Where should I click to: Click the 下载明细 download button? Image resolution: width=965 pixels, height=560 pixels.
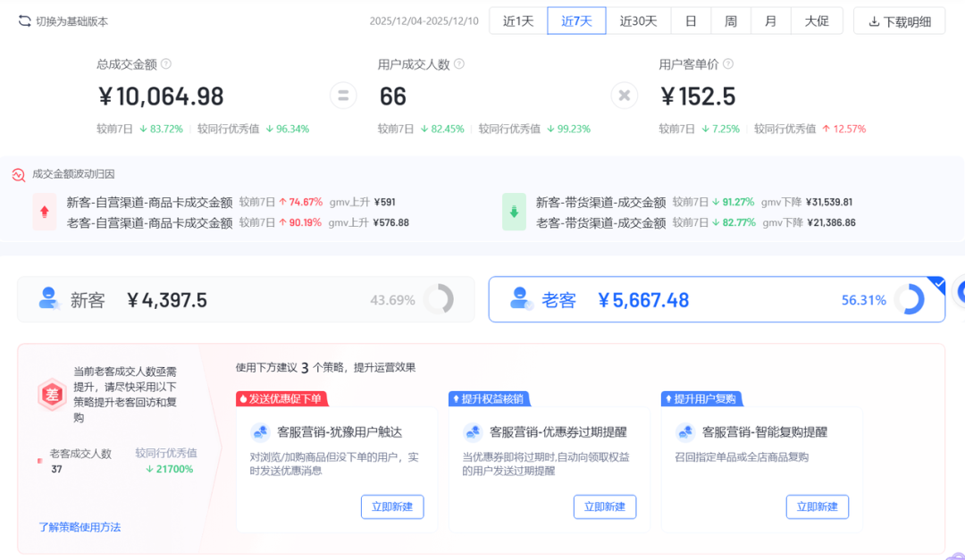point(899,21)
